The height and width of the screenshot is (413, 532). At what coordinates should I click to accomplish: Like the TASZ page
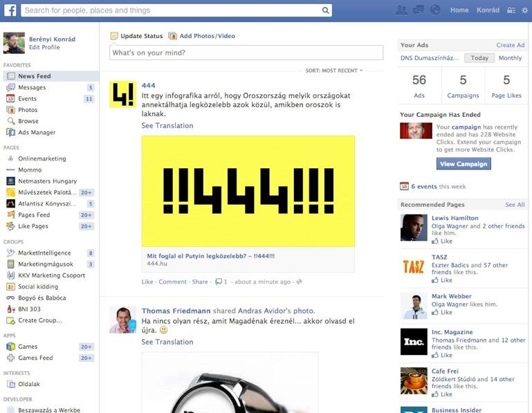coord(442,280)
